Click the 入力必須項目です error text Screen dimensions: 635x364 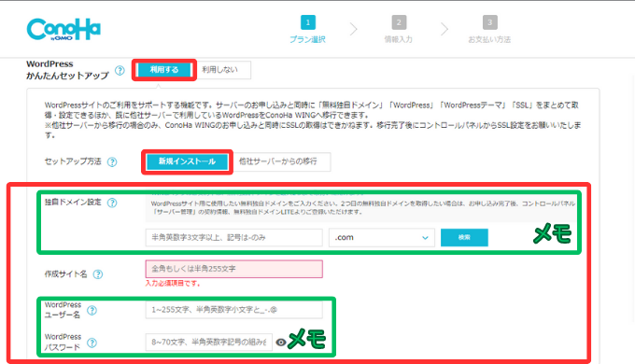[x=173, y=284]
